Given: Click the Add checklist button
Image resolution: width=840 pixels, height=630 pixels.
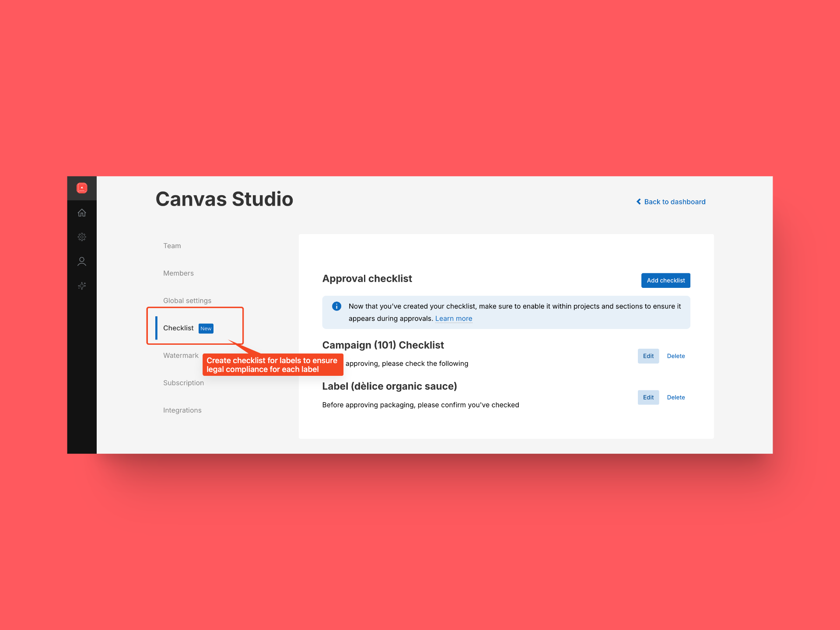Looking at the screenshot, I should (x=665, y=280).
